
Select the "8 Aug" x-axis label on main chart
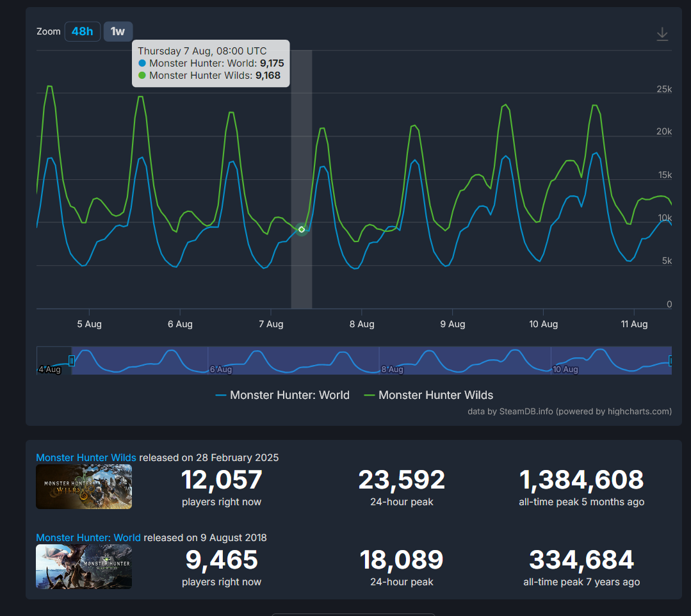coord(362,324)
